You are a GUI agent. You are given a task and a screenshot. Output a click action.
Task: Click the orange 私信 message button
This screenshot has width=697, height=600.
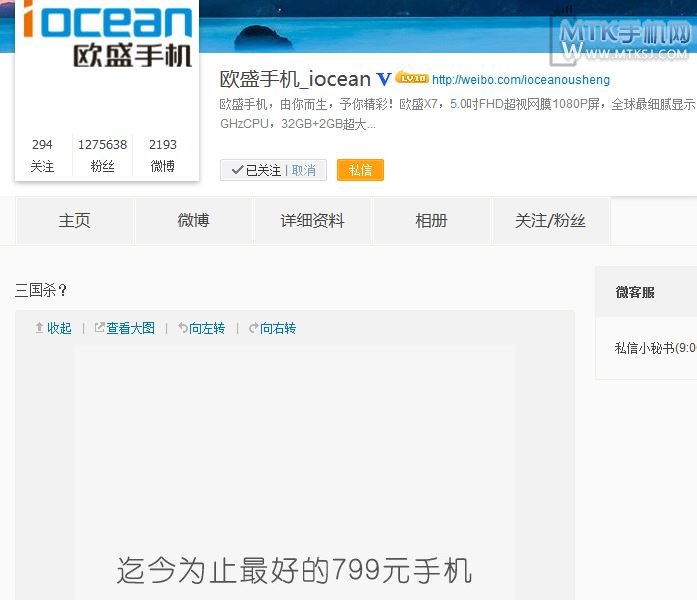click(360, 170)
